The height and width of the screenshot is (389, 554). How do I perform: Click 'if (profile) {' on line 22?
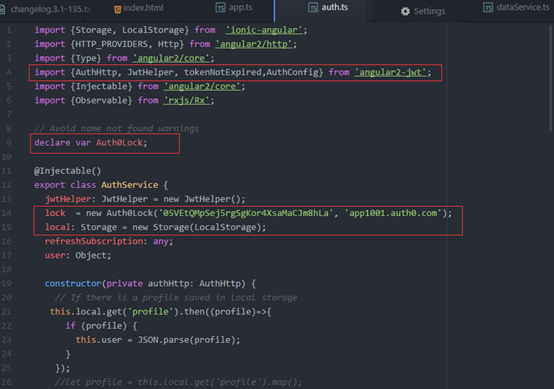pyautogui.click(x=101, y=326)
